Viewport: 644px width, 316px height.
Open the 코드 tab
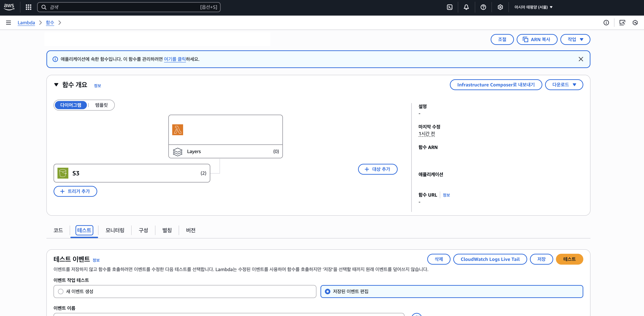click(58, 230)
